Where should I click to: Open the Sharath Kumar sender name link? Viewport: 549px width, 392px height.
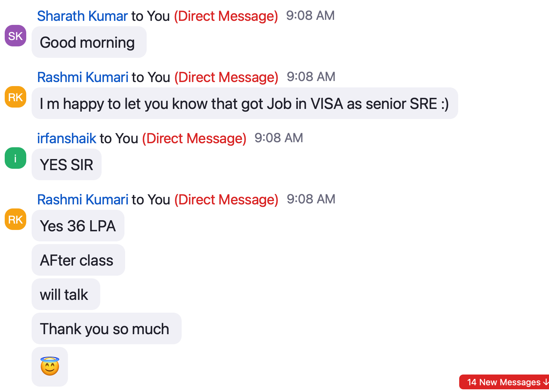82,16
